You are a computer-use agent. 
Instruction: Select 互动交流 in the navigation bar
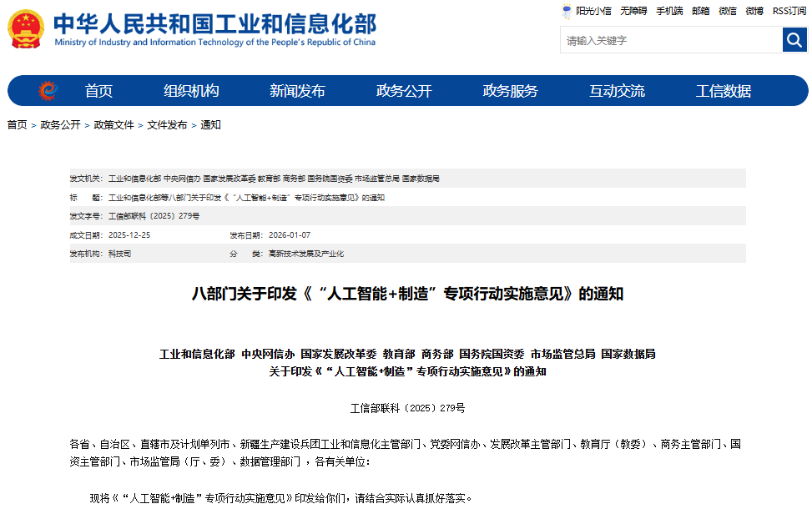[618, 90]
